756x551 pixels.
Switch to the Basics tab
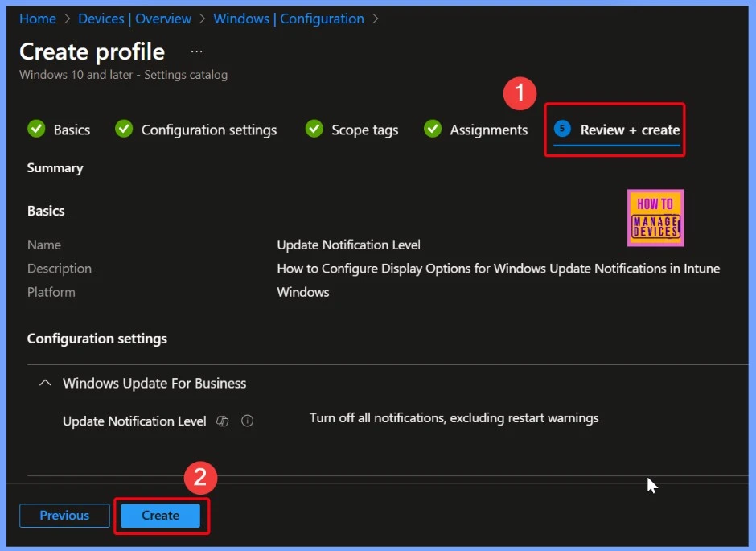tap(59, 130)
